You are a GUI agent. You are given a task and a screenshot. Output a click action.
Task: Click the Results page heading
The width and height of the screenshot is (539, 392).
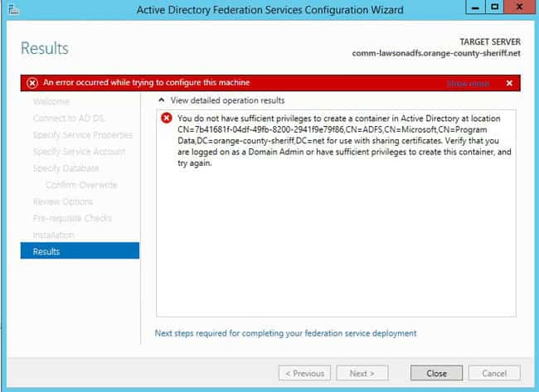45,48
